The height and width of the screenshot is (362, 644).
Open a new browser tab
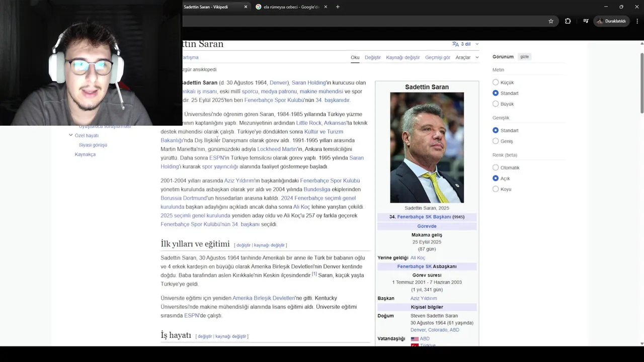[338, 7]
